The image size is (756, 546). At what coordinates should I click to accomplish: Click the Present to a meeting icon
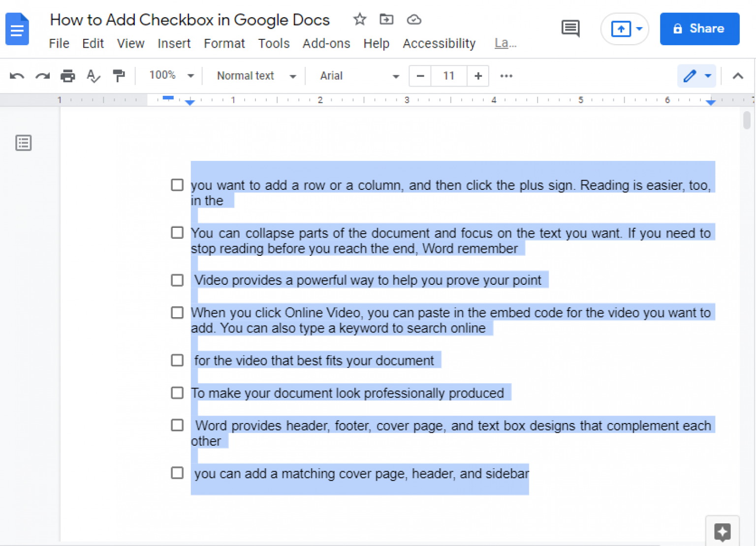click(x=621, y=29)
